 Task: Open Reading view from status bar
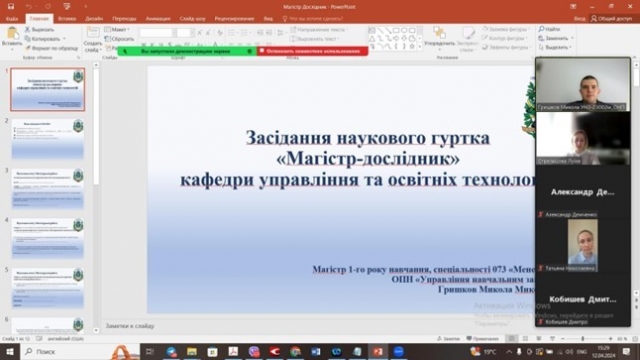pos(539,339)
